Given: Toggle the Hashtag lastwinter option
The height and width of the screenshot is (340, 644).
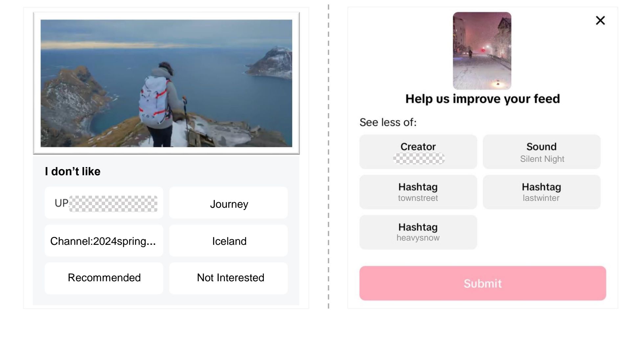Looking at the screenshot, I should click(x=541, y=192).
